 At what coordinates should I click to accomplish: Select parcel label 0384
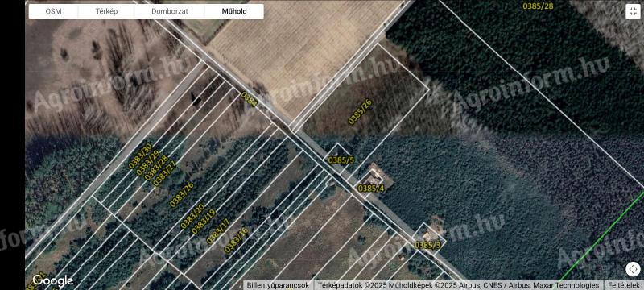pyautogui.click(x=250, y=99)
